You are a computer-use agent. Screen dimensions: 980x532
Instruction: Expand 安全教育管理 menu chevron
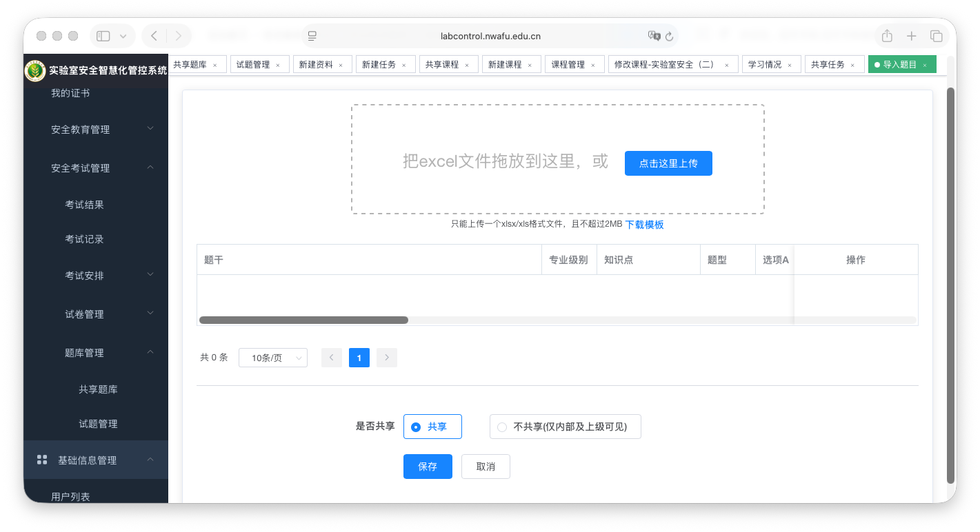(150, 129)
